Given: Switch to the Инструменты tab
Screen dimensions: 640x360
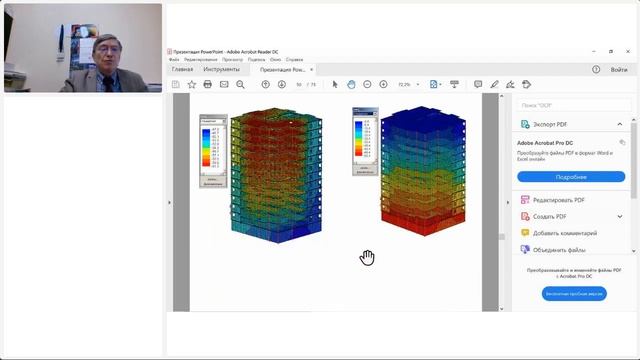Looking at the screenshot, I should (x=222, y=69).
